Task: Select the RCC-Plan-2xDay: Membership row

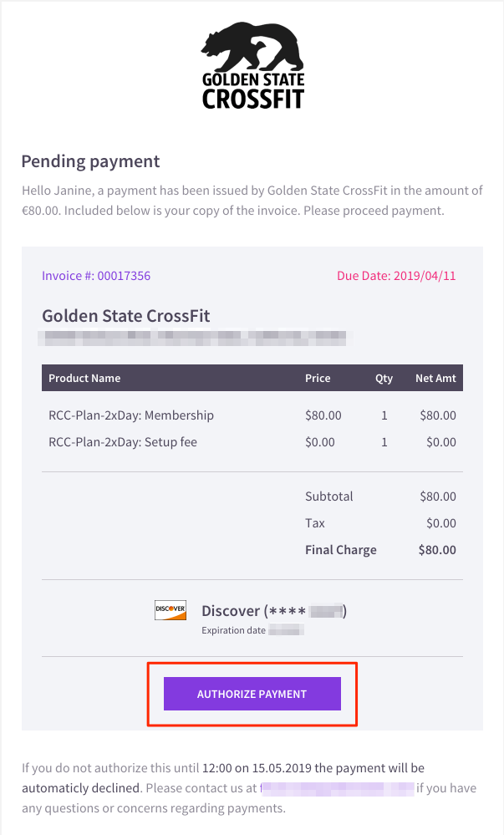Action: 252,415
